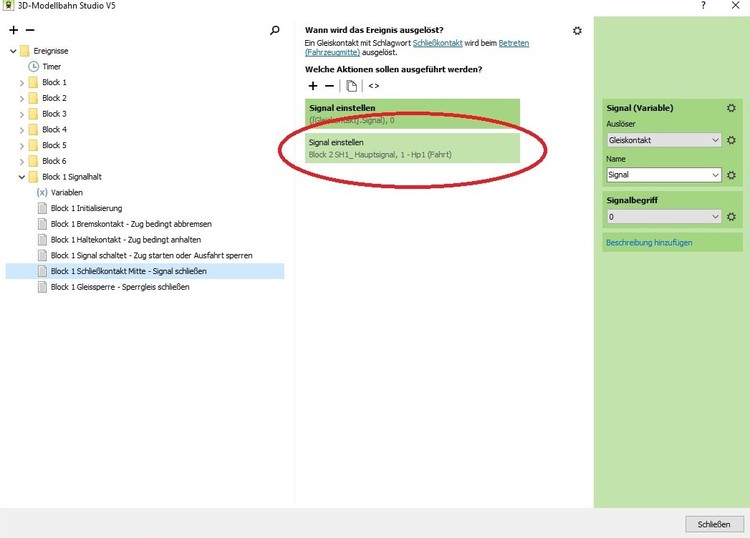
Task: Open trigger settings gear beside event question
Action: pyautogui.click(x=577, y=31)
